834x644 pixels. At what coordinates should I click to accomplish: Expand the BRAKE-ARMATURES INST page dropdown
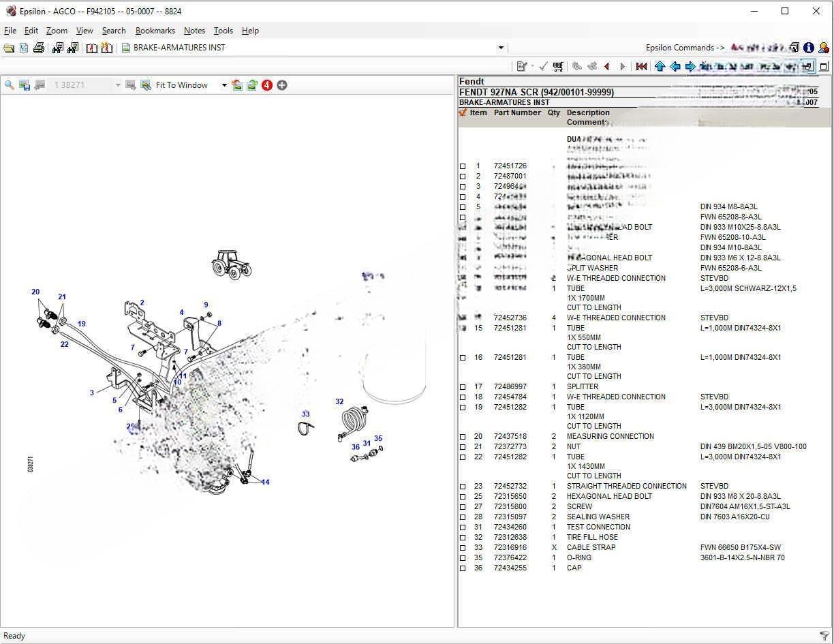pyautogui.click(x=501, y=48)
